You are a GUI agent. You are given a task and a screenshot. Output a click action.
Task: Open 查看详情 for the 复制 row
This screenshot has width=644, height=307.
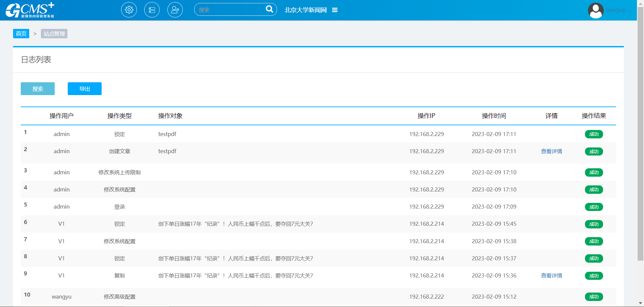[551, 276]
